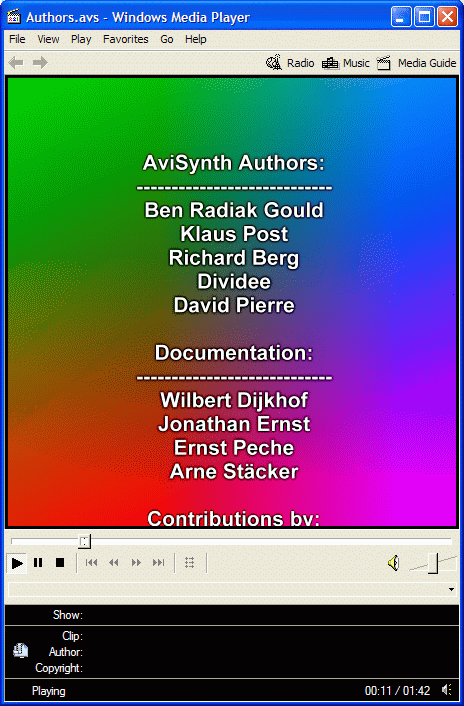Image resolution: width=464 pixels, height=706 pixels.
Task: Click the video display area
Action: coord(232,302)
